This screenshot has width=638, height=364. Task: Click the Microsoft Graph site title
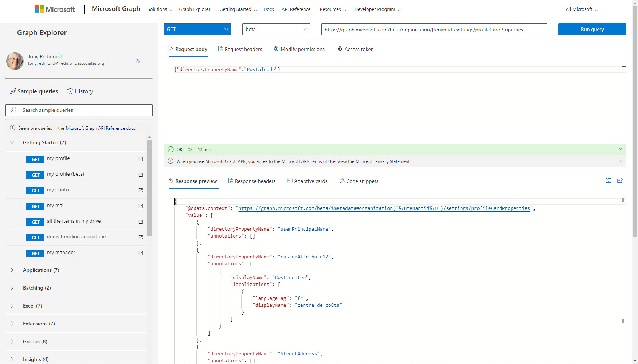tap(116, 9)
